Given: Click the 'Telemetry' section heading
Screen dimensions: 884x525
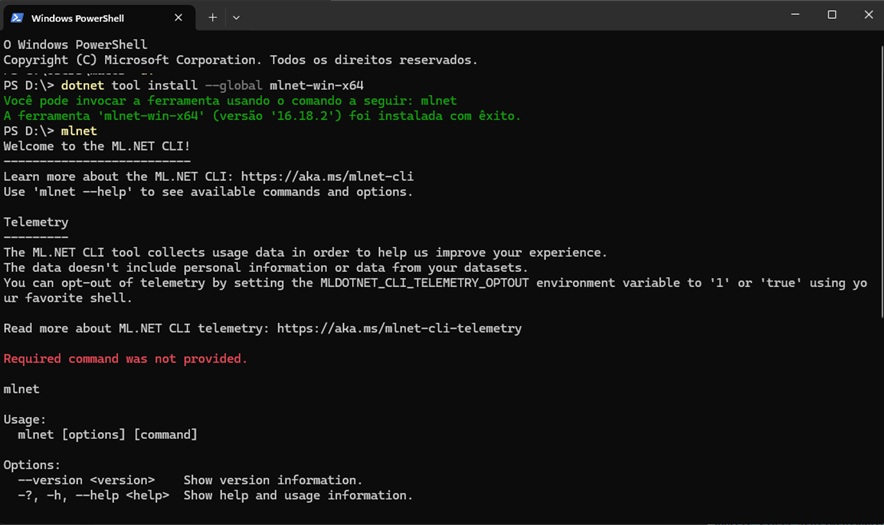Looking at the screenshot, I should 36,222.
